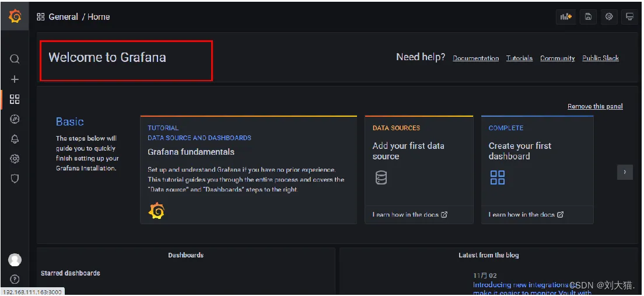The height and width of the screenshot is (296, 644).
Task: Open the Alerting bell icon
Action: pos(15,139)
